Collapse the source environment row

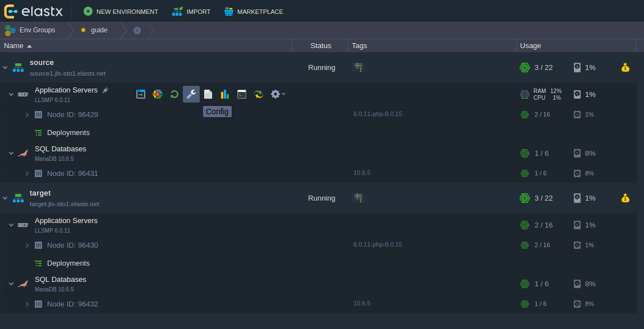(x=5, y=68)
